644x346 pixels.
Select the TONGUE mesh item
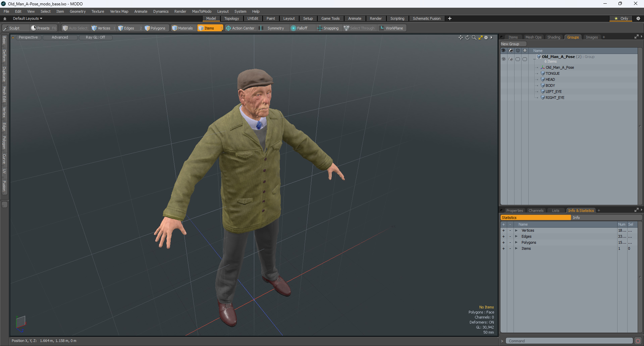point(552,73)
